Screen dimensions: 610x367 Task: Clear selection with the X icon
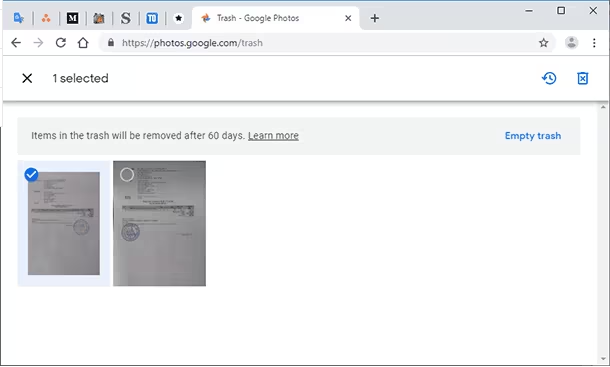27,78
